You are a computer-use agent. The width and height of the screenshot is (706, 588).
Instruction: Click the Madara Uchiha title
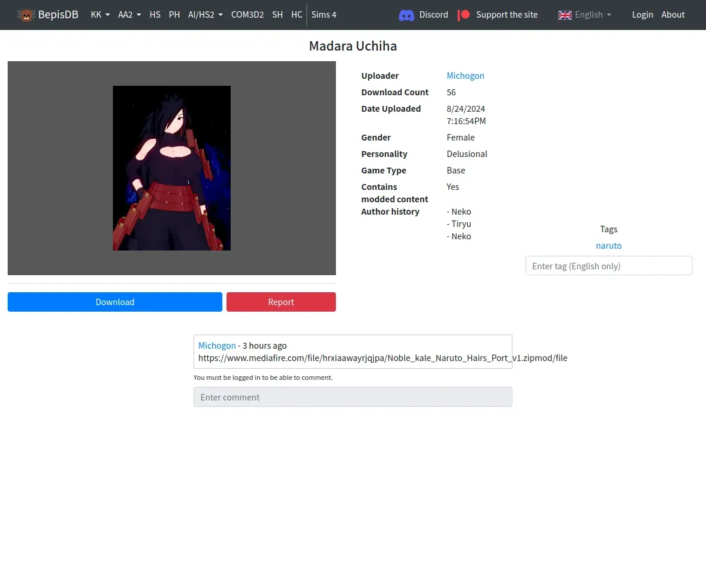pos(353,46)
